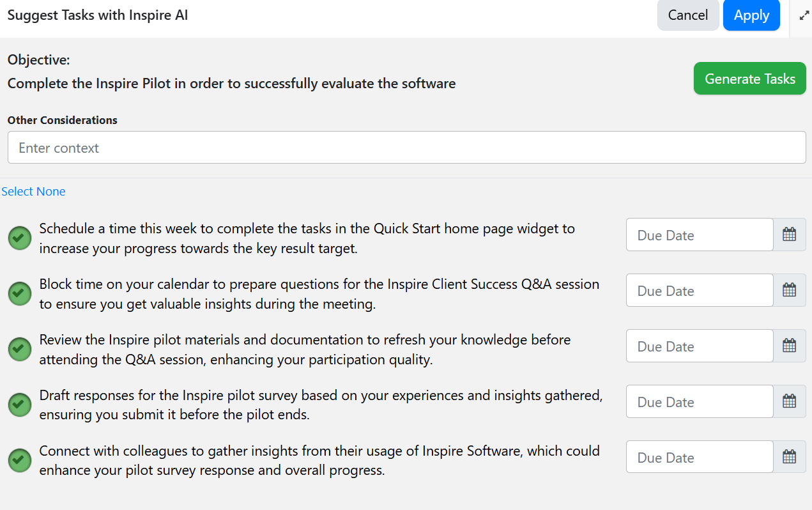The image size is (812, 510).
Task: Uncheck the draft survey responses task
Action: coord(20,405)
